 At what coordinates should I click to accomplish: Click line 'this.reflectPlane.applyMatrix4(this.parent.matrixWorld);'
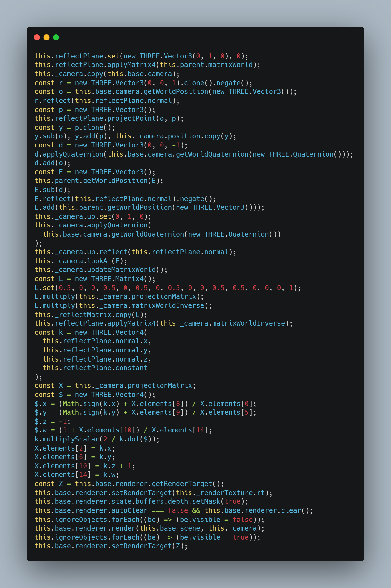tap(147, 65)
